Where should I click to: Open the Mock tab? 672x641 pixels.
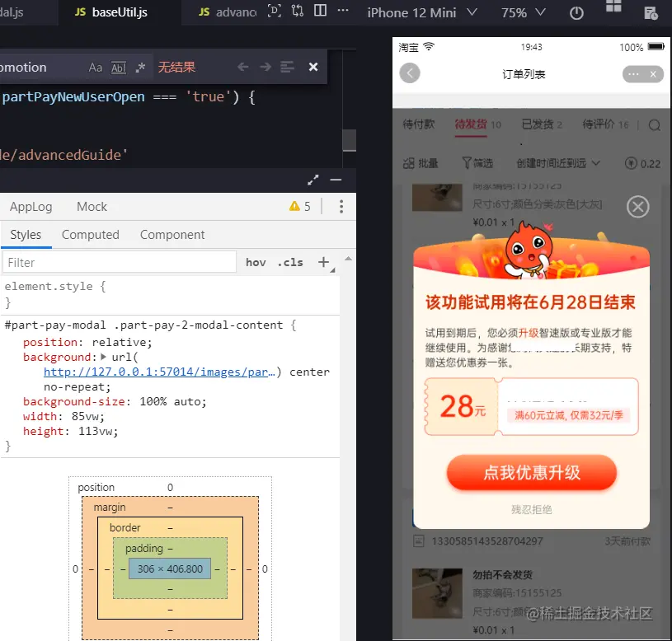(92, 207)
